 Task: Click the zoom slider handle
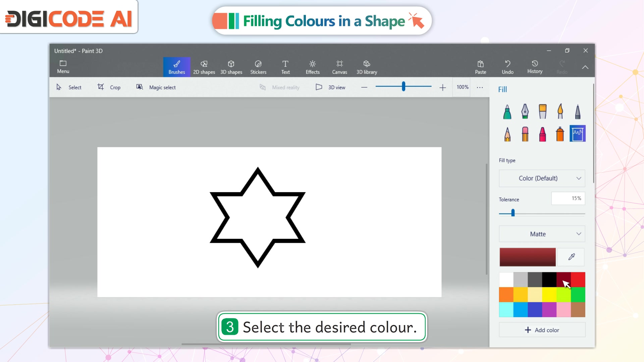pos(404,87)
